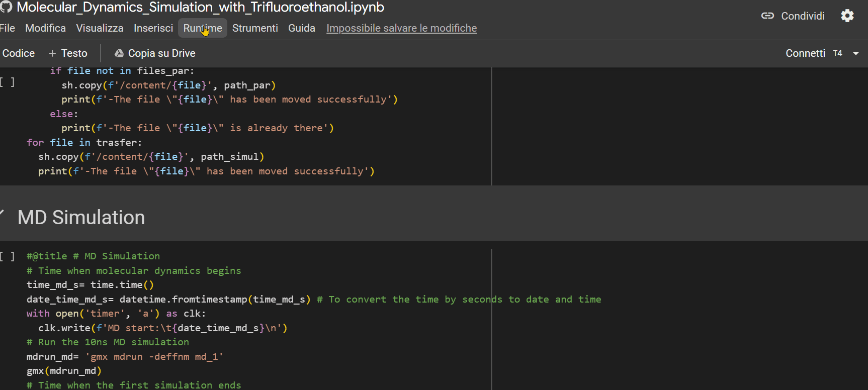The width and height of the screenshot is (868, 390).
Task: Click the line "time_md_s= time.time()"
Action: coord(90,285)
